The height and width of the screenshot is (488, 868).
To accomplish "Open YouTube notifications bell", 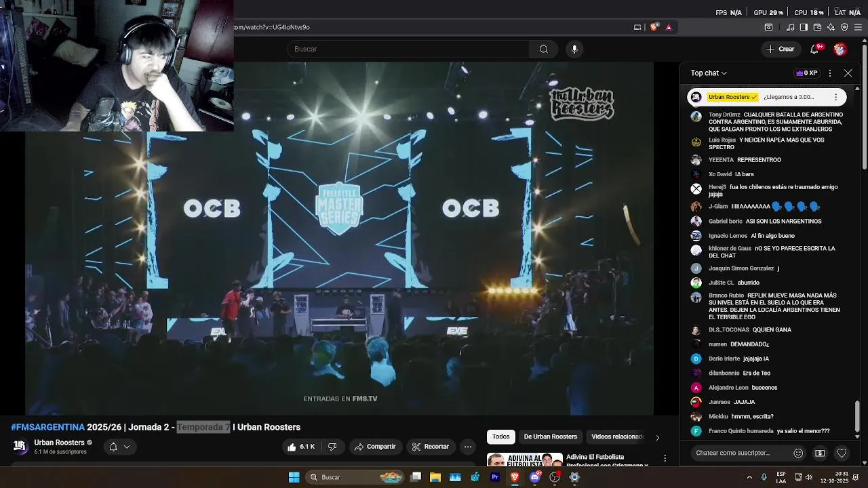I will pos(814,49).
